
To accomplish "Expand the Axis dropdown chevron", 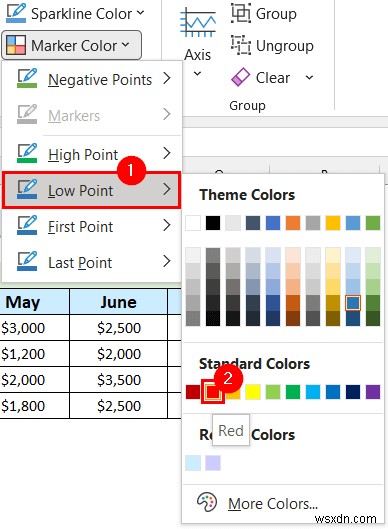I will (x=197, y=73).
